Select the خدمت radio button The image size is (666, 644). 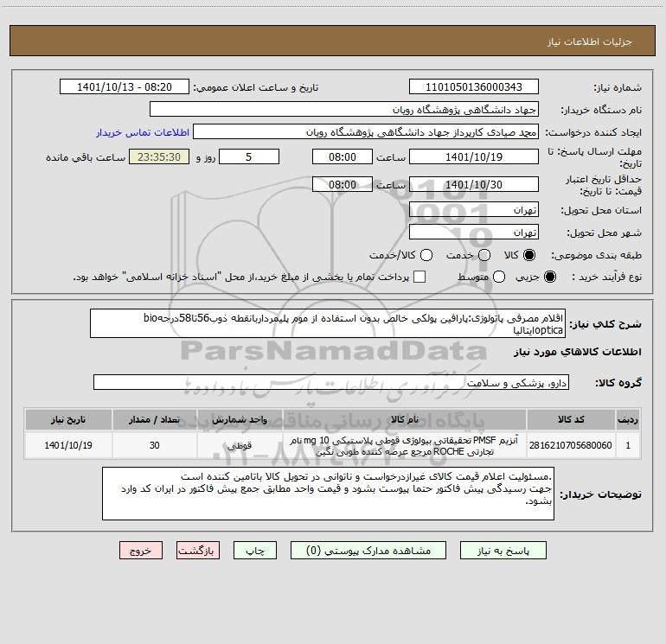tap(484, 255)
